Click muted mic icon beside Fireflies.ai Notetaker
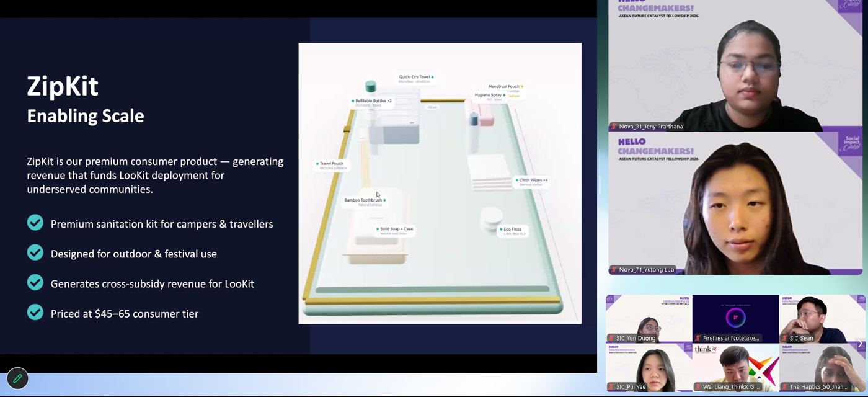This screenshot has width=868, height=397. (x=698, y=338)
